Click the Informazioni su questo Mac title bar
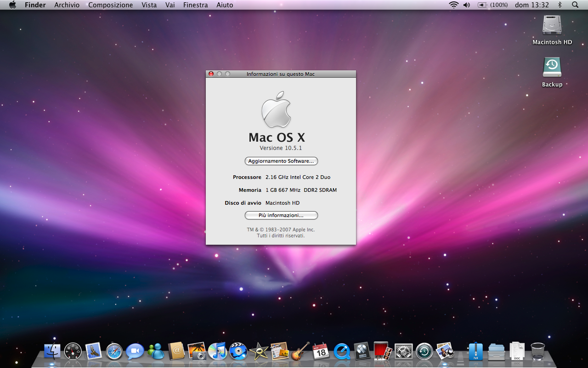588x368 pixels. point(281,74)
